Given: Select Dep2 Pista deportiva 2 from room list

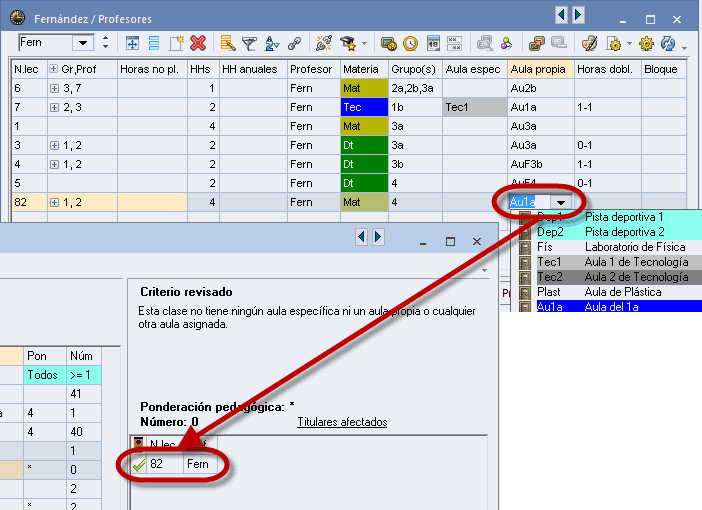Looking at the screenshot, I should click(x=606, y=232).
